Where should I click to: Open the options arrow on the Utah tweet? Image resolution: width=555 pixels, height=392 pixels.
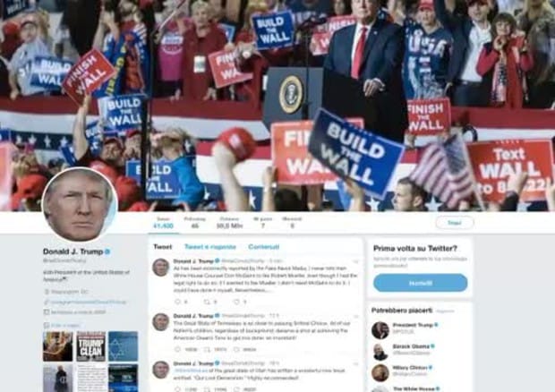pyautogui.click(x=355, y=363)
